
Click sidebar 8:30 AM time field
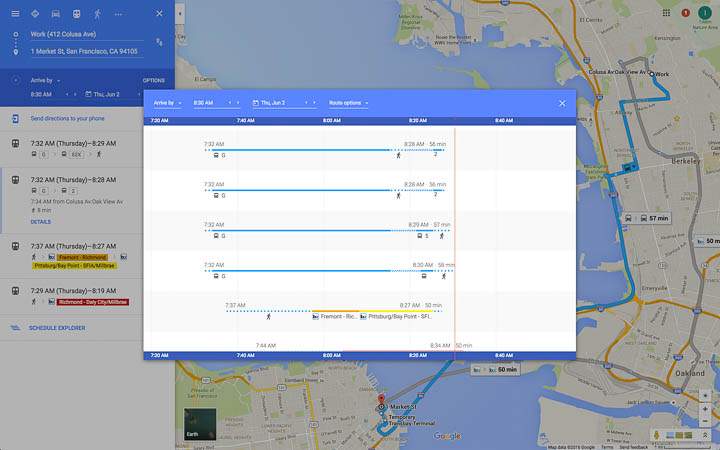[x=42, y=94]
